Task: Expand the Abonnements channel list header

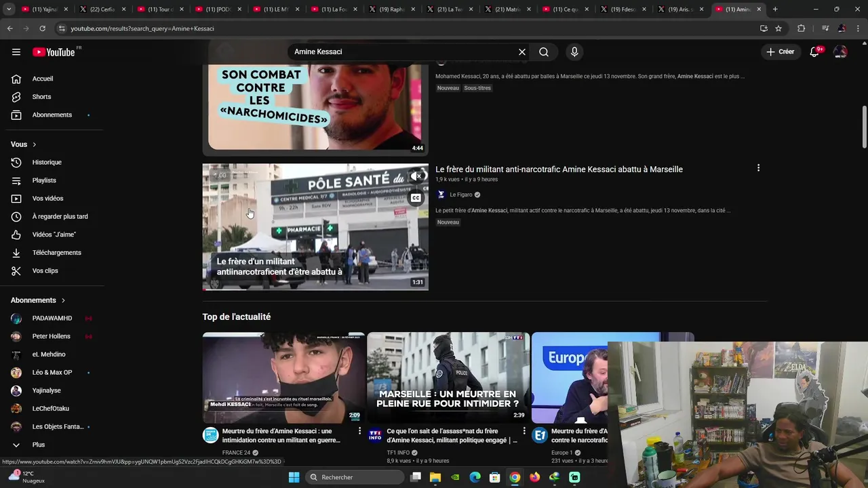Action: point(38,300)
